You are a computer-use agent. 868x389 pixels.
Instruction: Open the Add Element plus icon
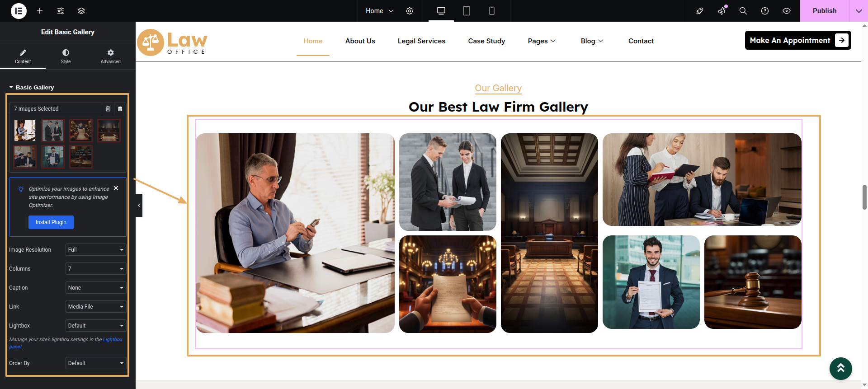pos(40,11)
